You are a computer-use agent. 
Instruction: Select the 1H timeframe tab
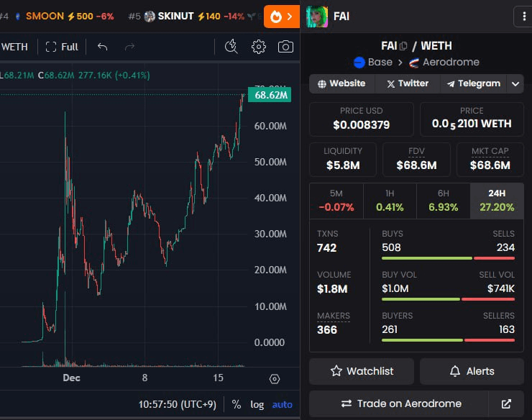click(390, 201)
